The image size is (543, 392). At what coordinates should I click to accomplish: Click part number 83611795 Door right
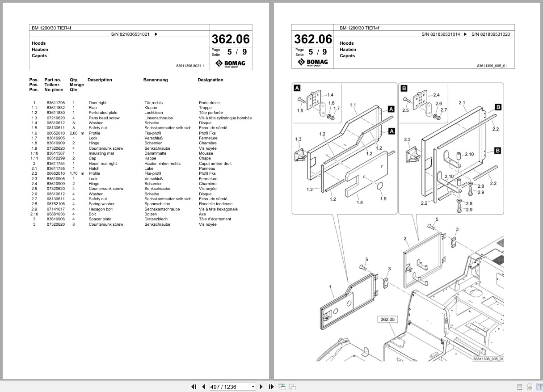pos(56,103)
